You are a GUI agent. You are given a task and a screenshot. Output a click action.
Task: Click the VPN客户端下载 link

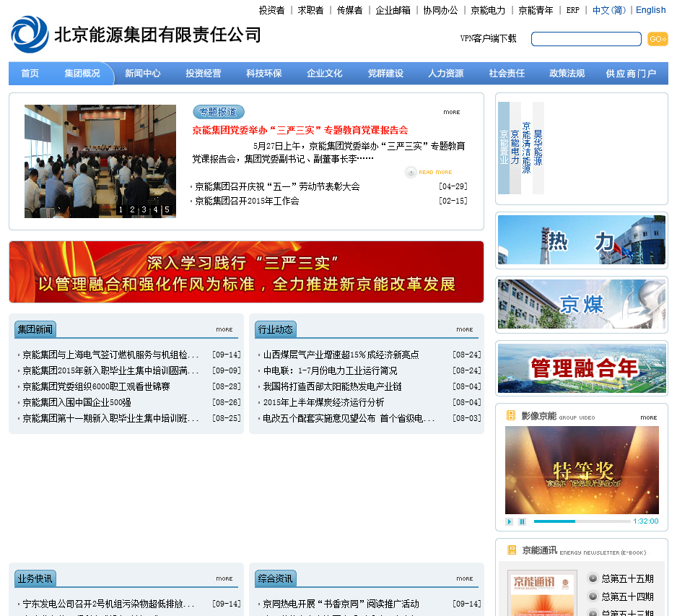coord(489,38)
